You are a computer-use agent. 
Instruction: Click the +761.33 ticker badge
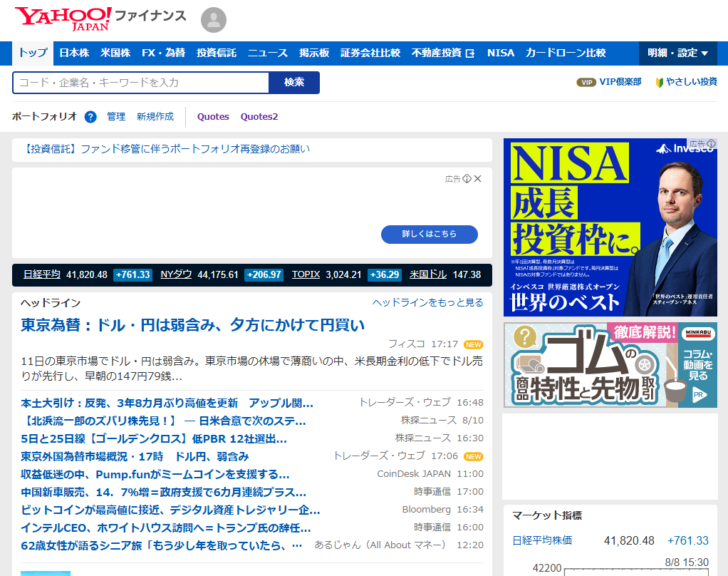pos(132,274)
